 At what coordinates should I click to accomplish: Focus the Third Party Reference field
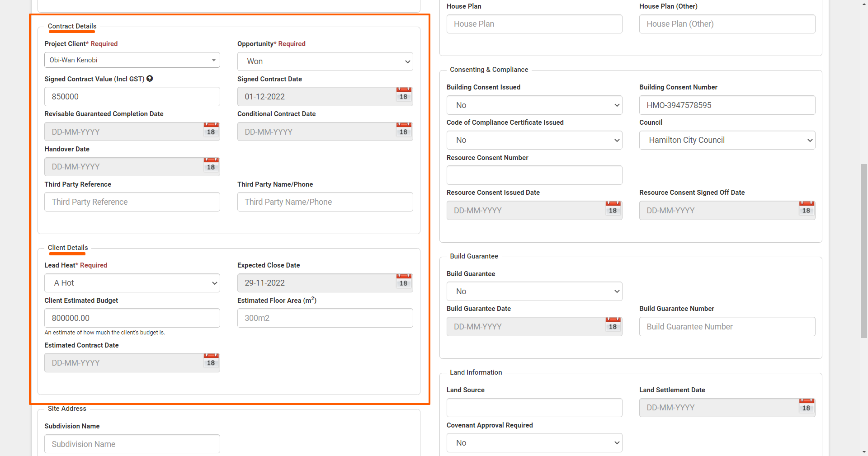132,202
